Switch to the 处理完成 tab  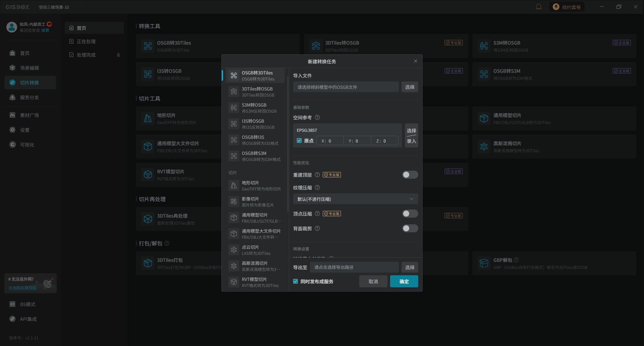pos(86,55)
